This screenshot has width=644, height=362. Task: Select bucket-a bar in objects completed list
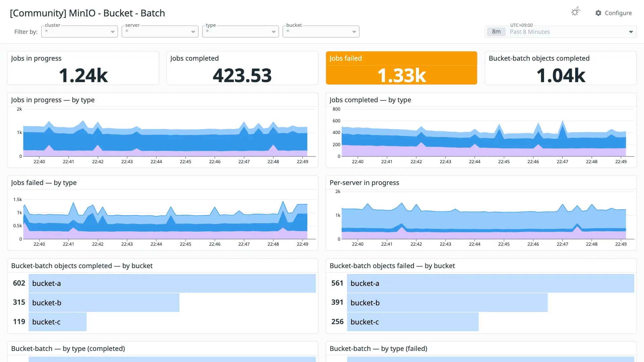pos(172,284)
